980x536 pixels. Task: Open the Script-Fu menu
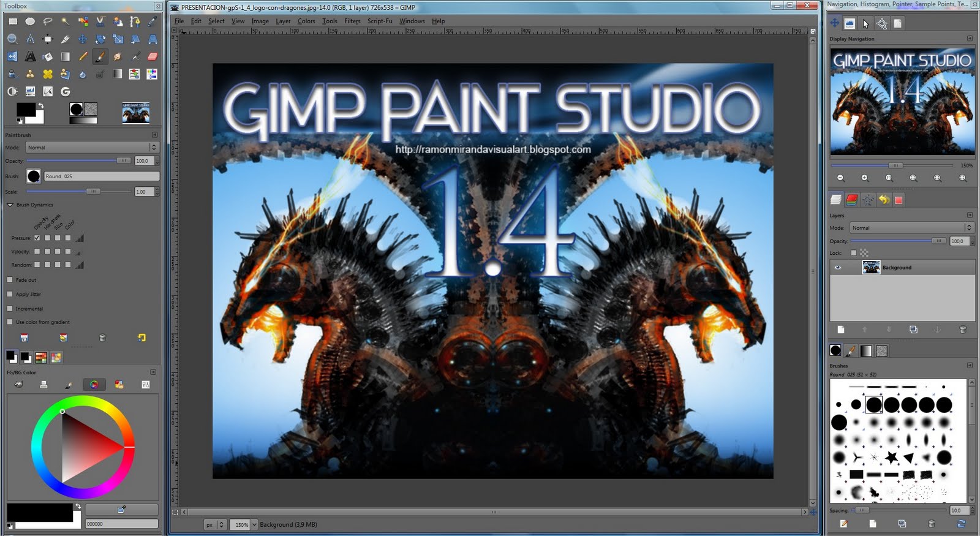(x=380, y=21)
